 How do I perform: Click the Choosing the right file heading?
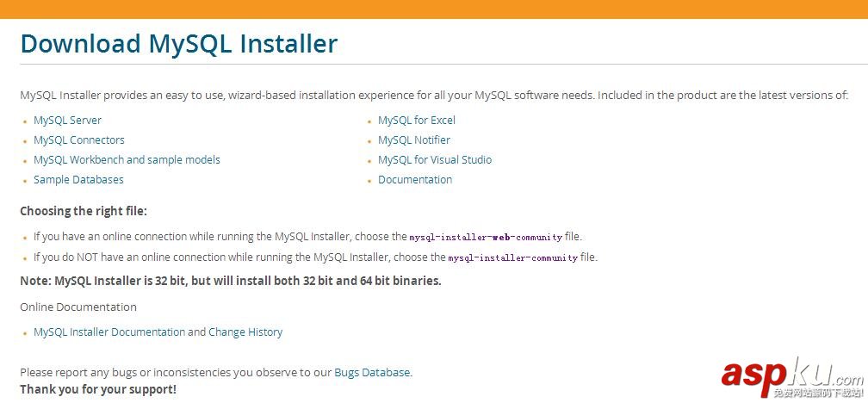click(84, 211)
